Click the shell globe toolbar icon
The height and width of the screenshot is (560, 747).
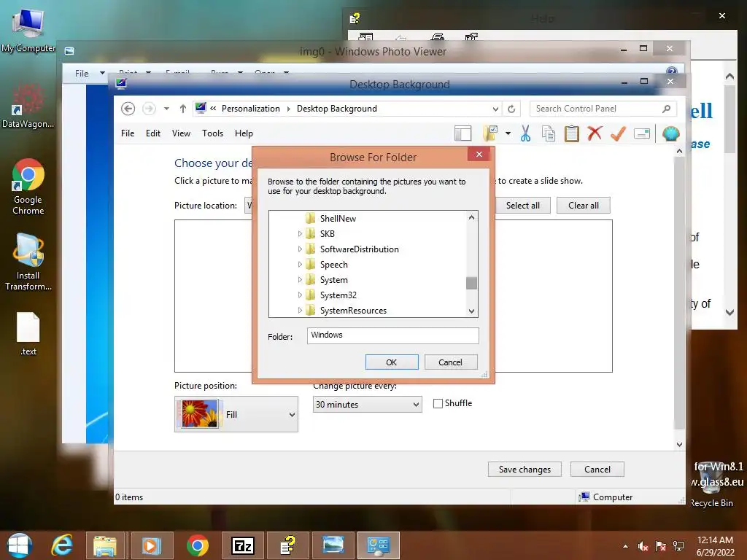click(x=671, y=134)
